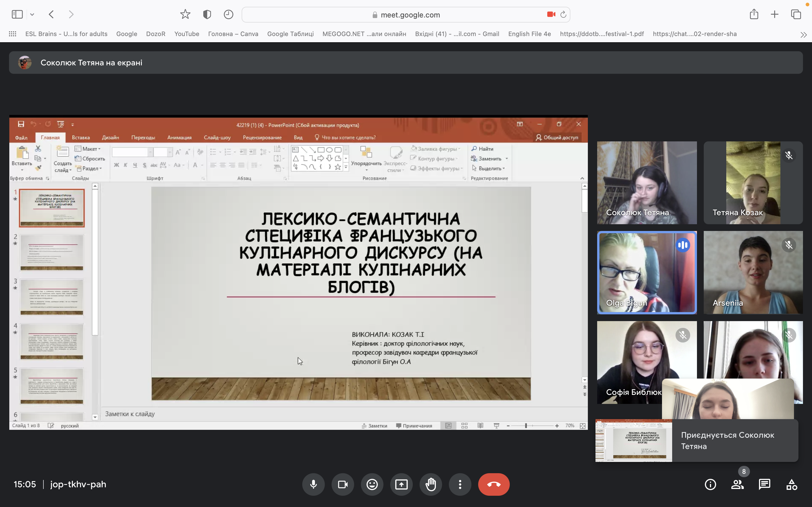Turn off your camera in Google Meet
The width and height of the screenshot is (812, 507).
tap(343, 484)
